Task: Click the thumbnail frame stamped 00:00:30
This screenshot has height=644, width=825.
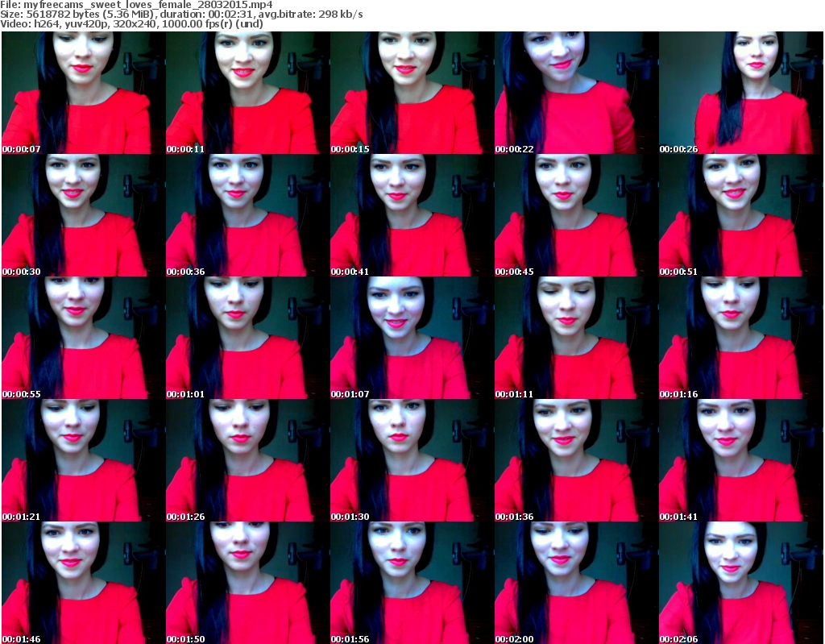Action: pyautogui.click(x=83, y=215)
